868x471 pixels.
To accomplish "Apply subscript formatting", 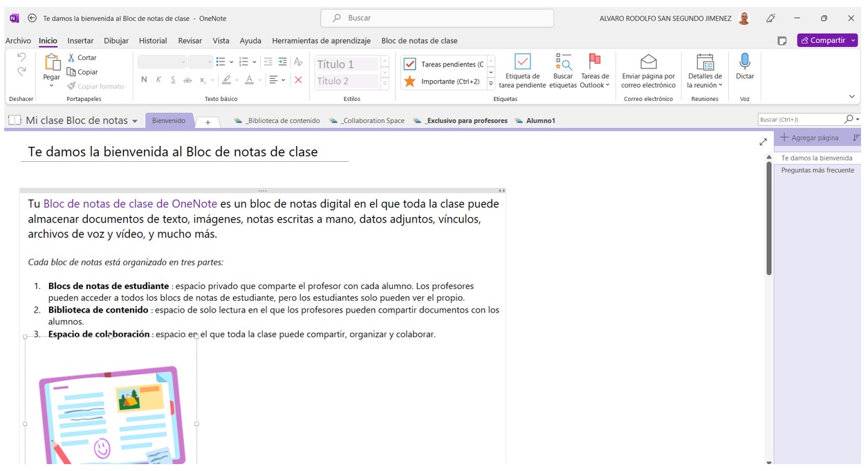I will pos(203,80).
